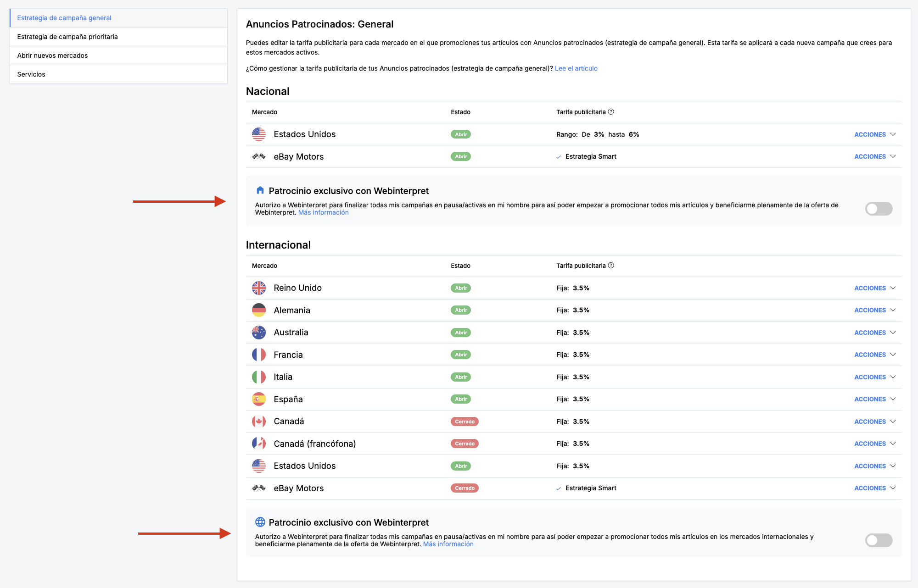Viewport: 918px width, 588px height.
Task: Open Más información link in national sponsorship box
Action: pos(323,212)
